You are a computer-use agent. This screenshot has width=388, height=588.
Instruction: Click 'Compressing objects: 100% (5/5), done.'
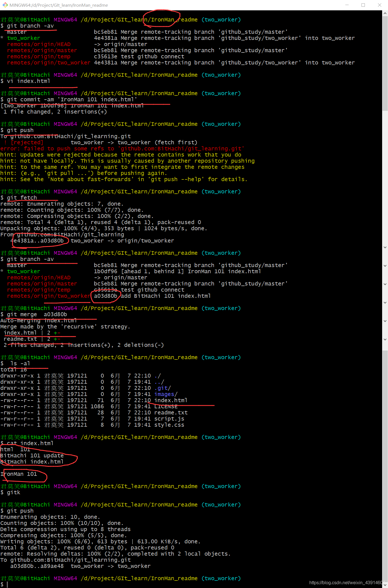64,535
